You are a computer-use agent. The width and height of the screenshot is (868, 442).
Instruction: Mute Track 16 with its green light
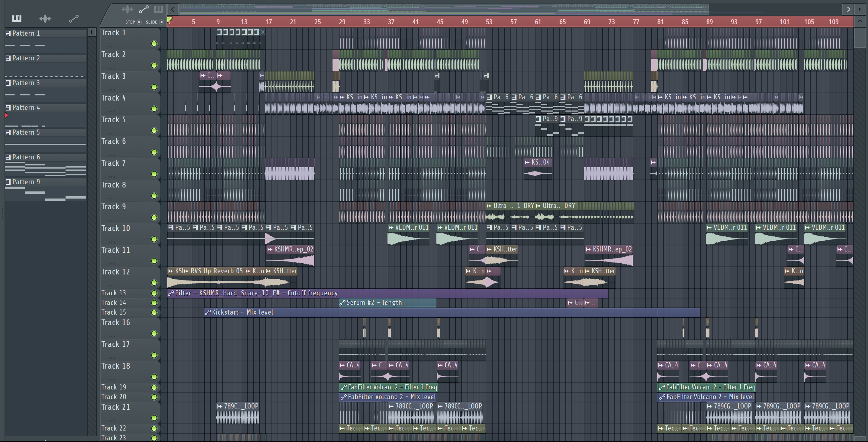[154, 334]
